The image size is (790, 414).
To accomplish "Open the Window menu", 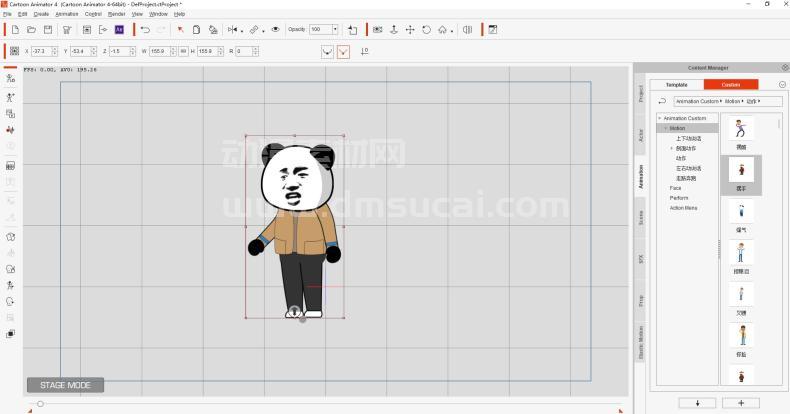I will (158, 14).
